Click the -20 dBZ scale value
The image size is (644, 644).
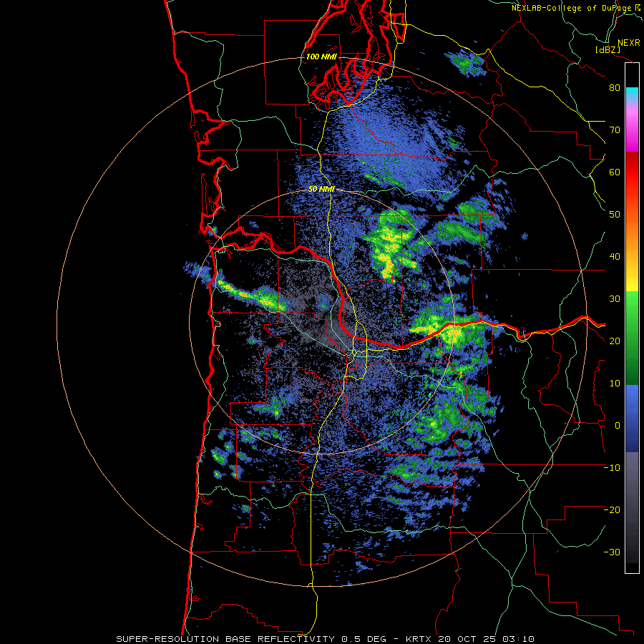click(612, 510)
